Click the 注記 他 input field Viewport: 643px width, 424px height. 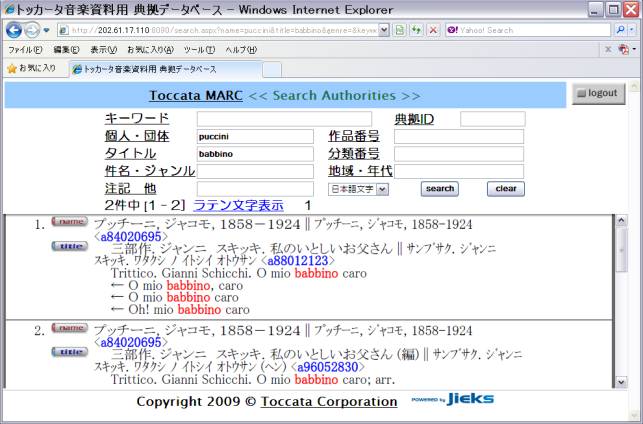[x=255, y=189]
